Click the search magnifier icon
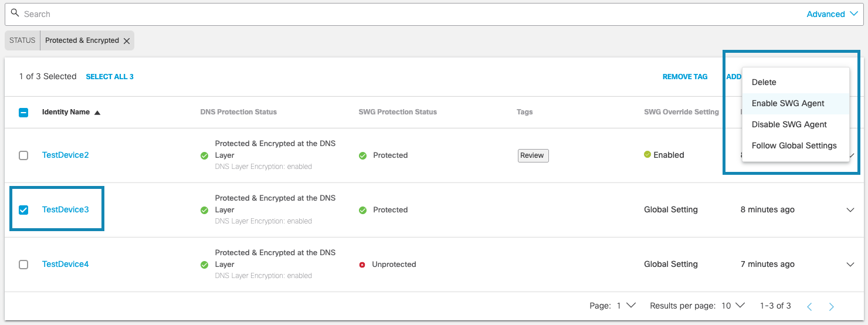The image size is (868, 325). pos(15,13)
